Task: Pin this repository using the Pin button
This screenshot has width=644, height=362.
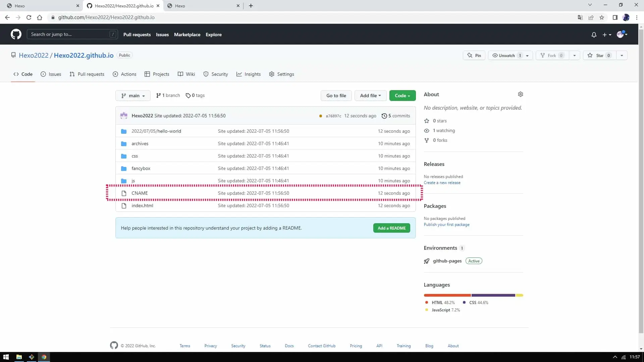Action: coord(474,55)
